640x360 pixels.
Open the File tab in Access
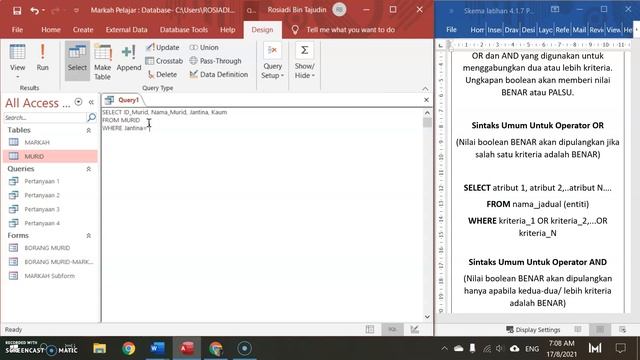tap(18, 30)
